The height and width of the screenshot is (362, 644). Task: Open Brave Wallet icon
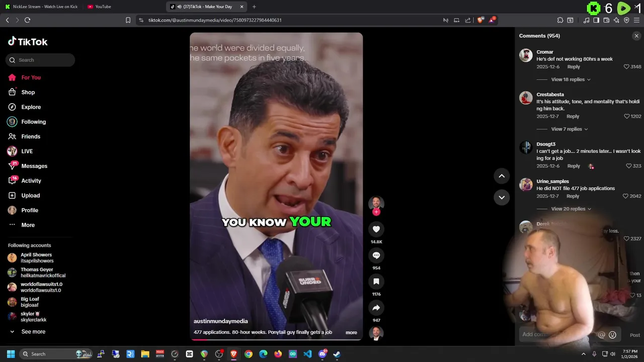tap(606, 20)
